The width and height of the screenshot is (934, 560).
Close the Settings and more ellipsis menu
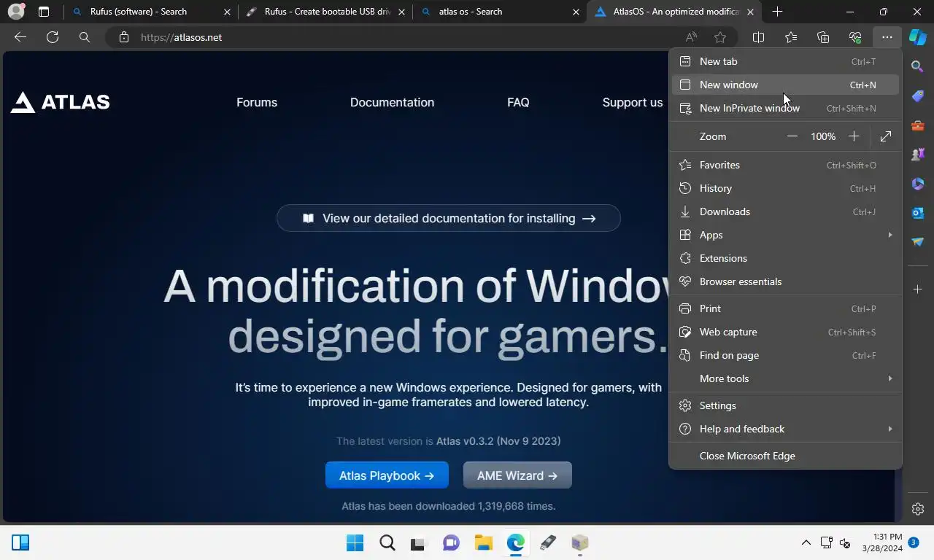(887, 37)
